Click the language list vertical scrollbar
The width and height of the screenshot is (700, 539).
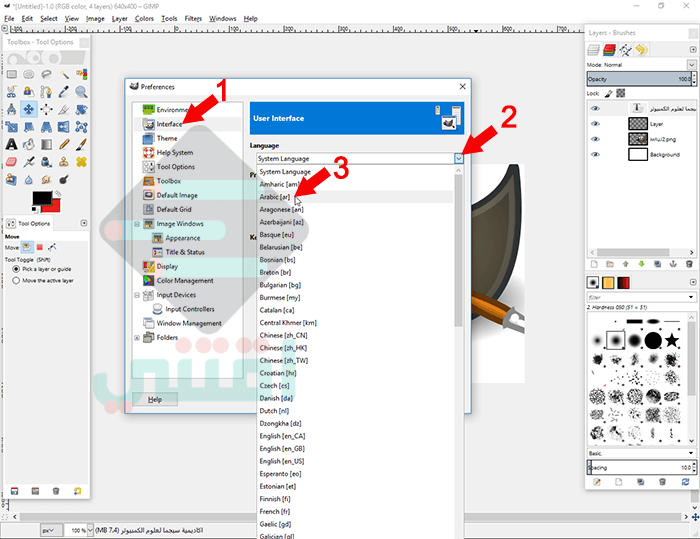tap(458, 250)
